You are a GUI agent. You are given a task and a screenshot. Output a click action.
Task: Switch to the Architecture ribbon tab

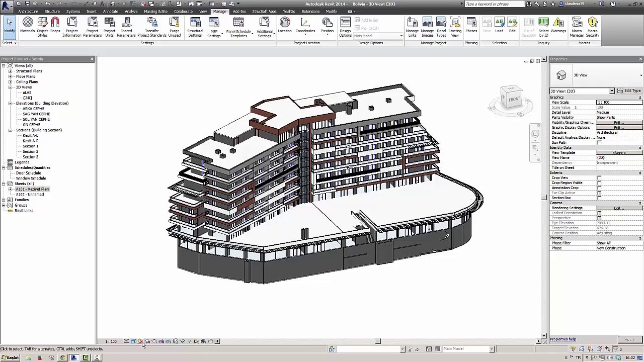coord(28,11)
